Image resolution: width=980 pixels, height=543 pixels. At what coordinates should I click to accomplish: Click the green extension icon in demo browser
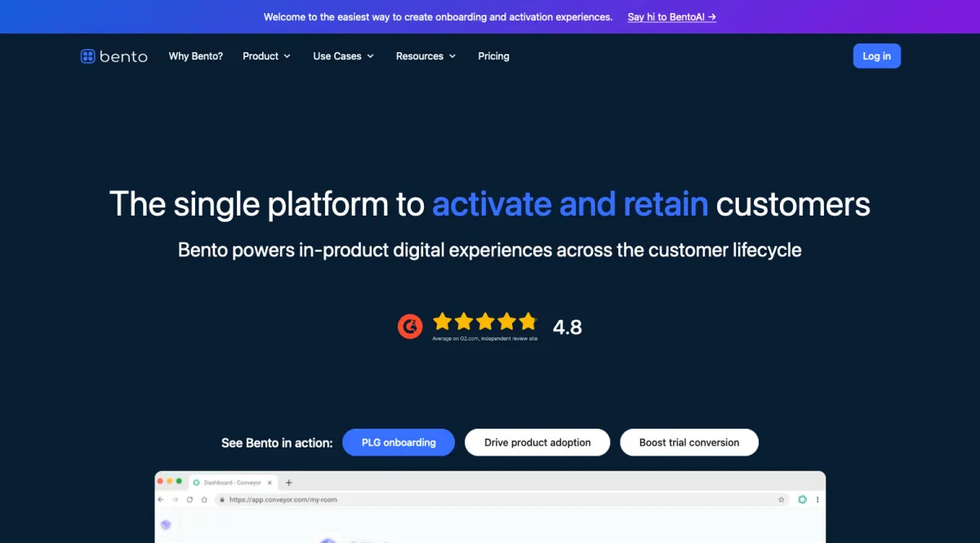(803, 500)
